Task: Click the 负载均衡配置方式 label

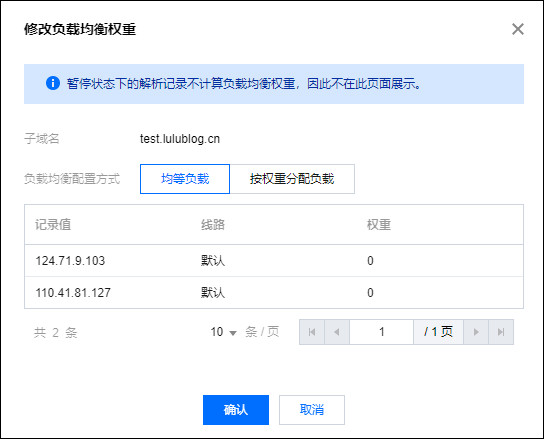Action: [x=72, y=179]
